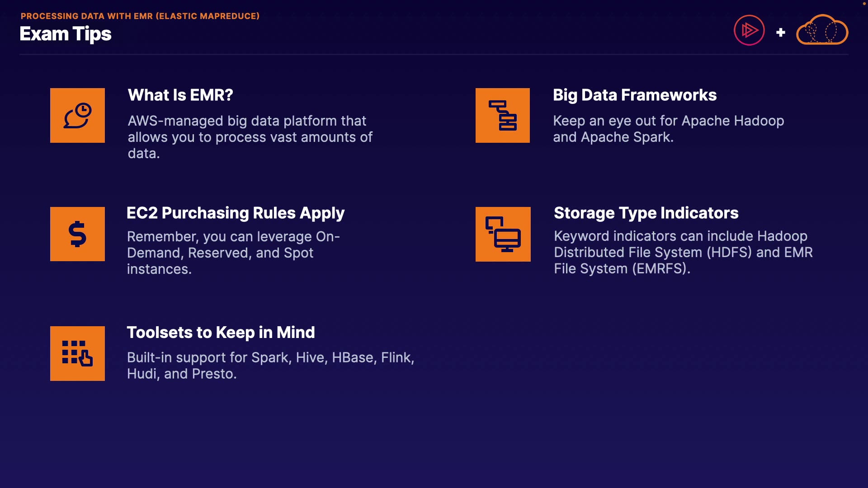Click the Pluralsight play logo
The width and height of the screenshot is (868, 488).
(x=749, y=31)
